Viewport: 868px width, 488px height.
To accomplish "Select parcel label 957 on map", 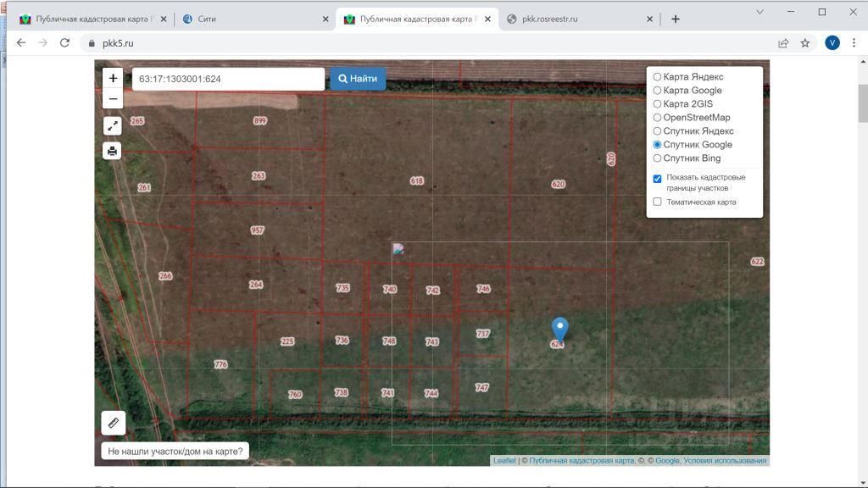I will 258,230.
